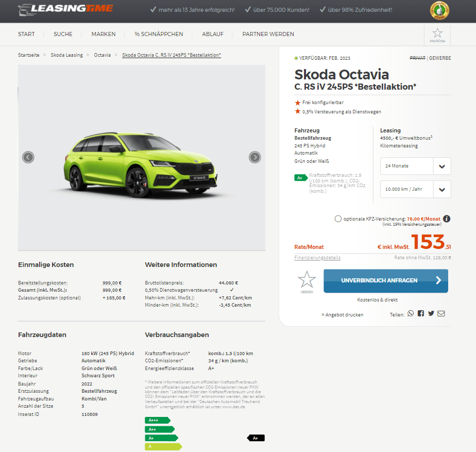This screenshot has height=452, width=476.
Task: Click Minder-km value -3,45 Cent/km
Action: (x=235, y=305)
